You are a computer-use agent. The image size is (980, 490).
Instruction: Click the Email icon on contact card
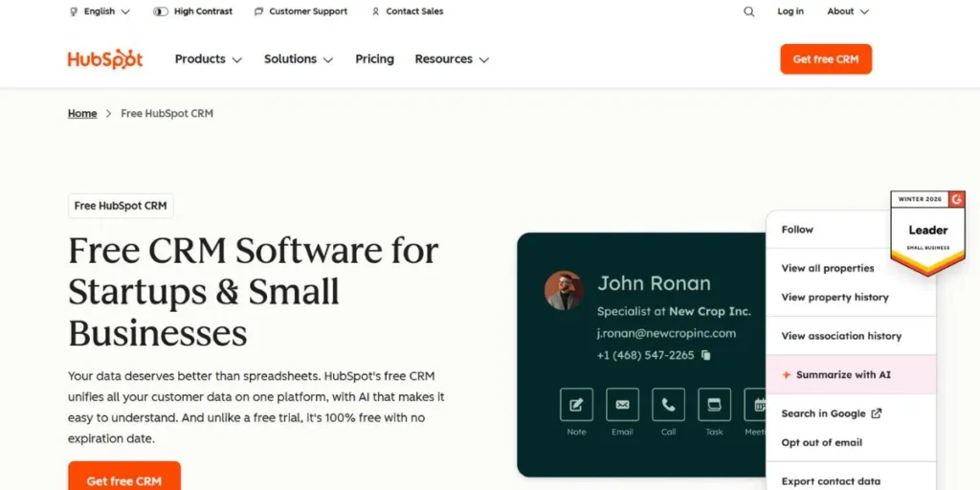[622, 405]
